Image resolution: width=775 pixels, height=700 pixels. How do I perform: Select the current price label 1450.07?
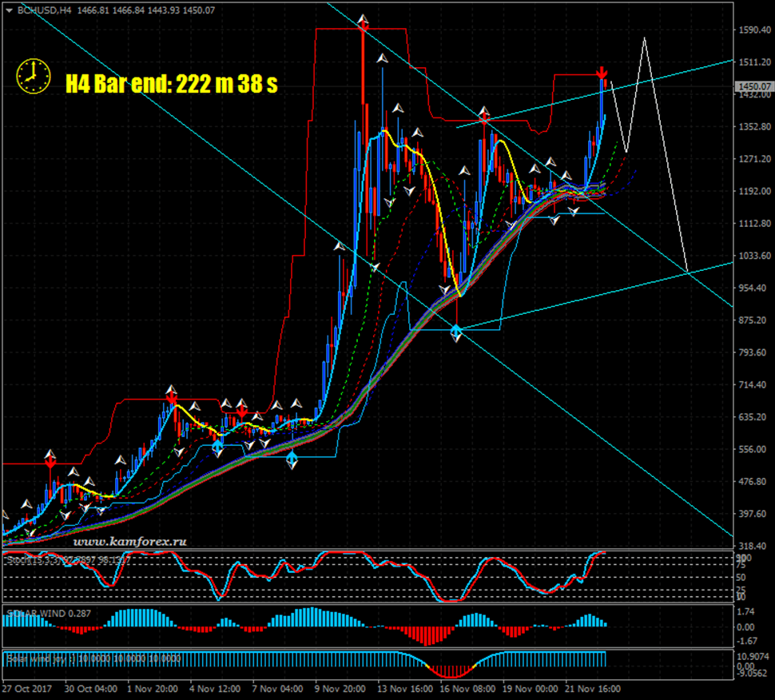pyautogui.click(x=753, y=86)
